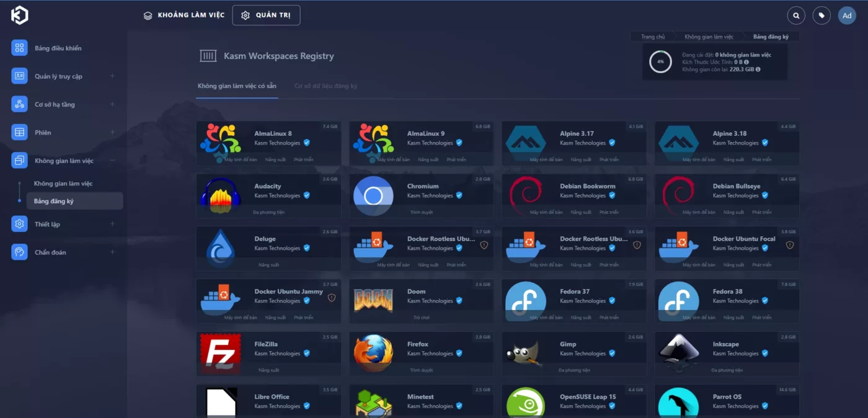Screen dimensions: 868x418
Task: Click the Phát triển tag on Fedora 37
Action: [x=609, y=318]
